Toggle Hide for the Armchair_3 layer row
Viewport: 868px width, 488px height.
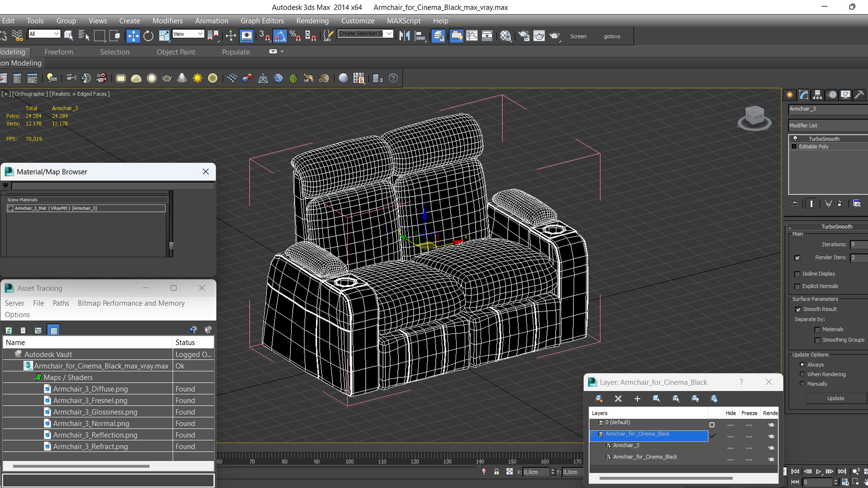[x=730, y=448]
